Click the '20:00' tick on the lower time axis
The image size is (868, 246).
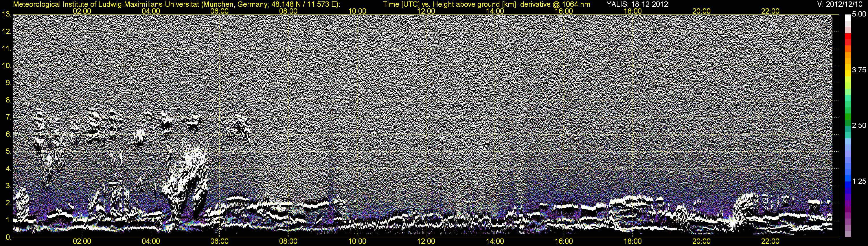coord(702,242)
